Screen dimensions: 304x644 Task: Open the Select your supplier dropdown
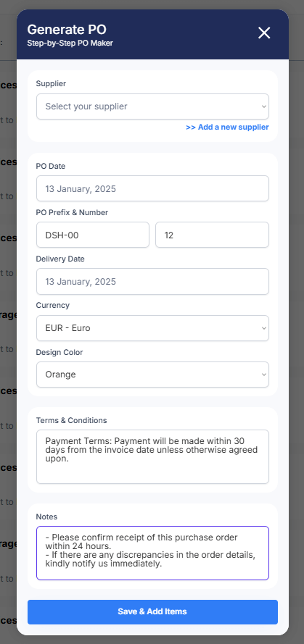pos(152,106)
